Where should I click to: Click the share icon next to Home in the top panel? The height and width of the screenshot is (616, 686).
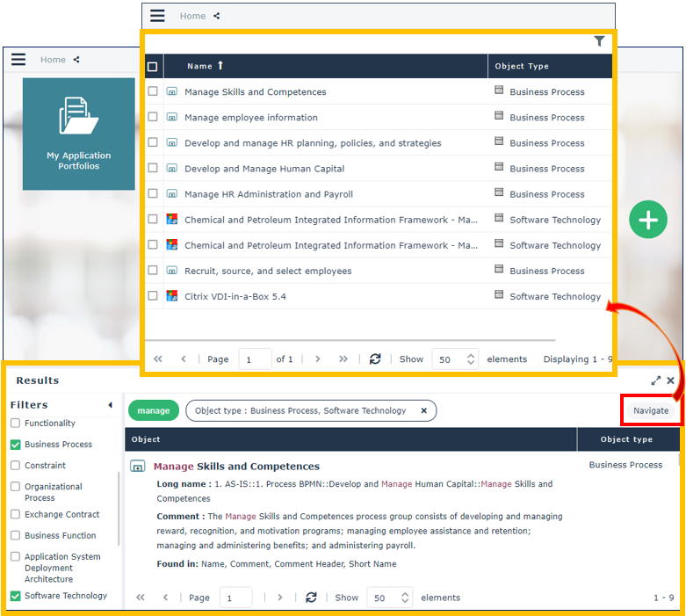click(217, 16)
